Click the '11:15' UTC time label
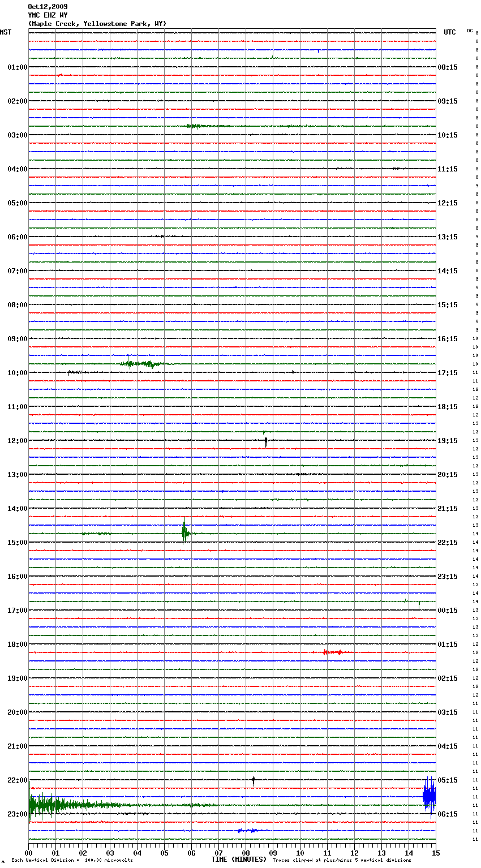Image resolution: width=481 pixels, height=868 pixels. point(448,169)
